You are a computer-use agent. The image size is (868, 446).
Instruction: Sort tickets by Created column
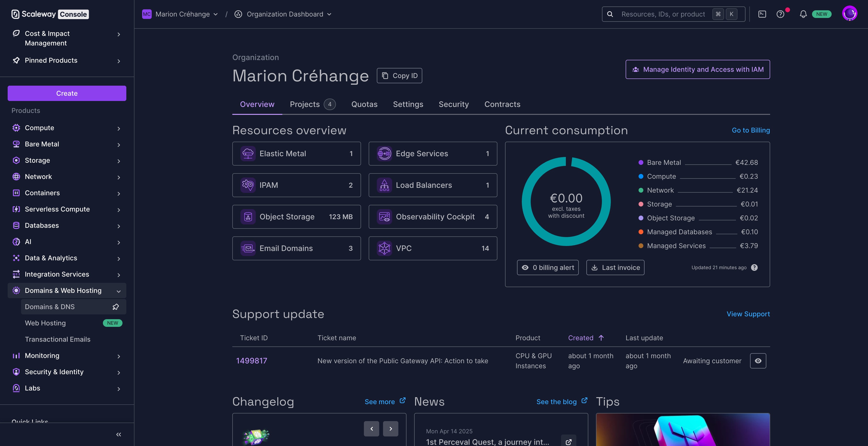[586, 338]
